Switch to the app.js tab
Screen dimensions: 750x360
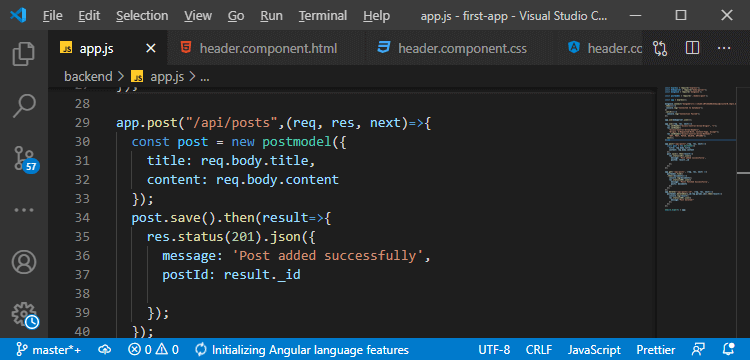pos(108,48)
